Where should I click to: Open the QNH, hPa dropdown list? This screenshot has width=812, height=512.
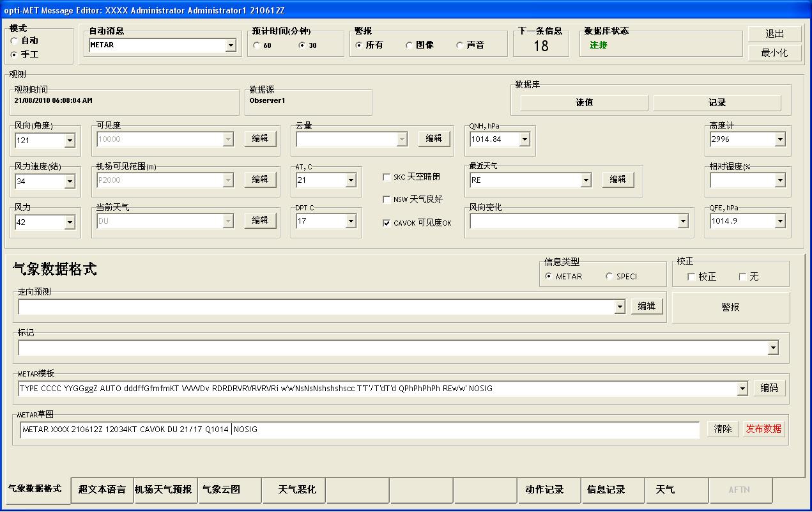[x=525, y=139]
